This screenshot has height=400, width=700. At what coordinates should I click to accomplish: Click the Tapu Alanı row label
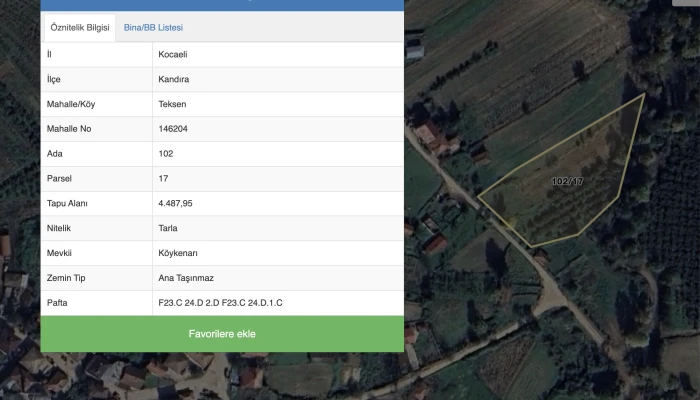[68, 204]
